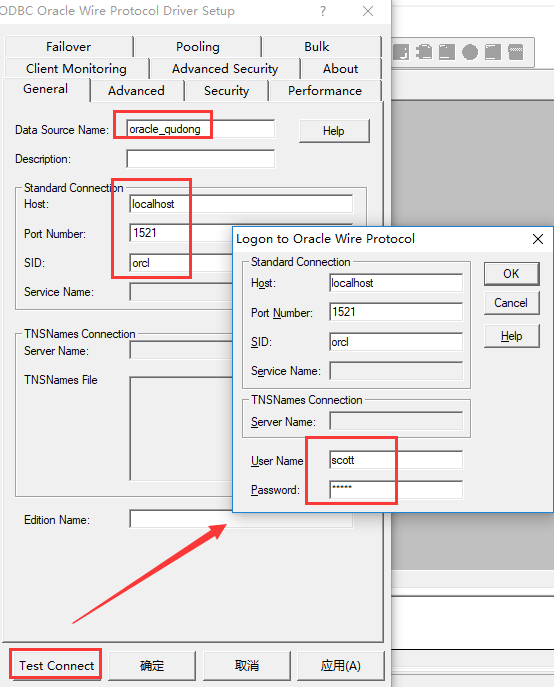Click the 取消 (Cancel) button in Driver Setup
Image resolution: width=554 pixels, height=687 pixels.
(x=247, y=666)
